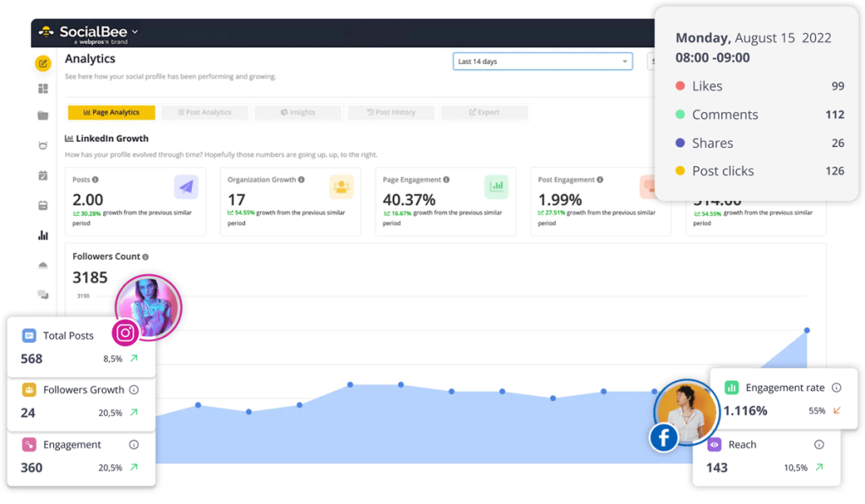Image resolution: width=865 pixels, height=504 pixels.
Task: Switch to the Insights tab
Action: click(x=298, y=112)
